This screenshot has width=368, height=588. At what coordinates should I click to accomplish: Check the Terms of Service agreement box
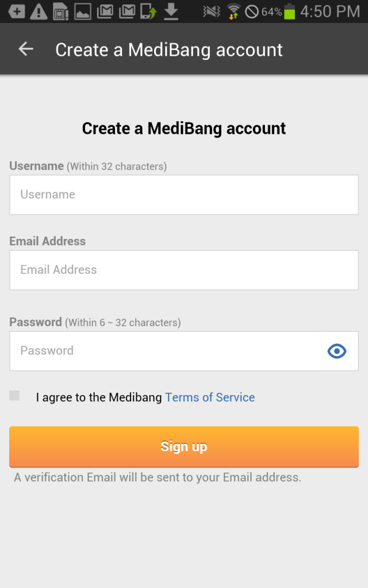(x=14, y=395)
